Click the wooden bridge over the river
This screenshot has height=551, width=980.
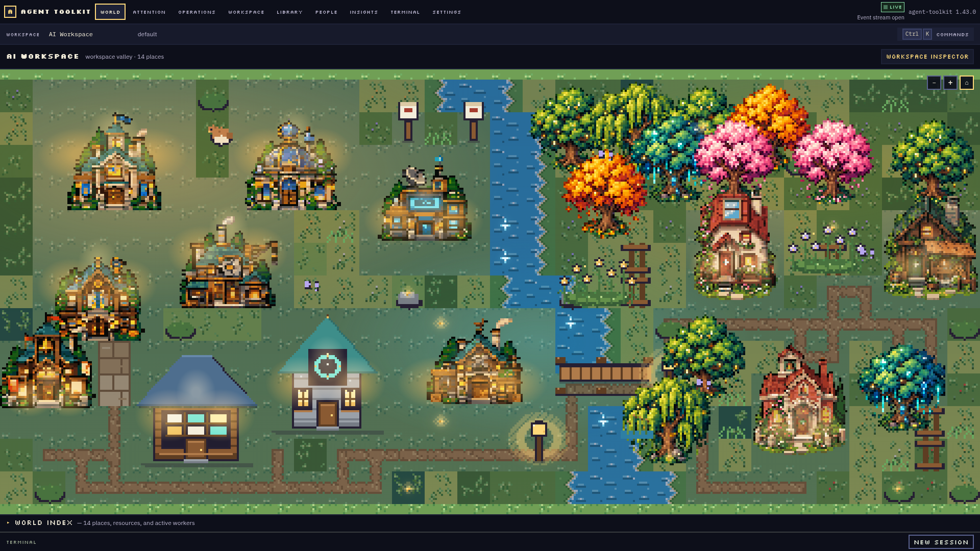602,377
